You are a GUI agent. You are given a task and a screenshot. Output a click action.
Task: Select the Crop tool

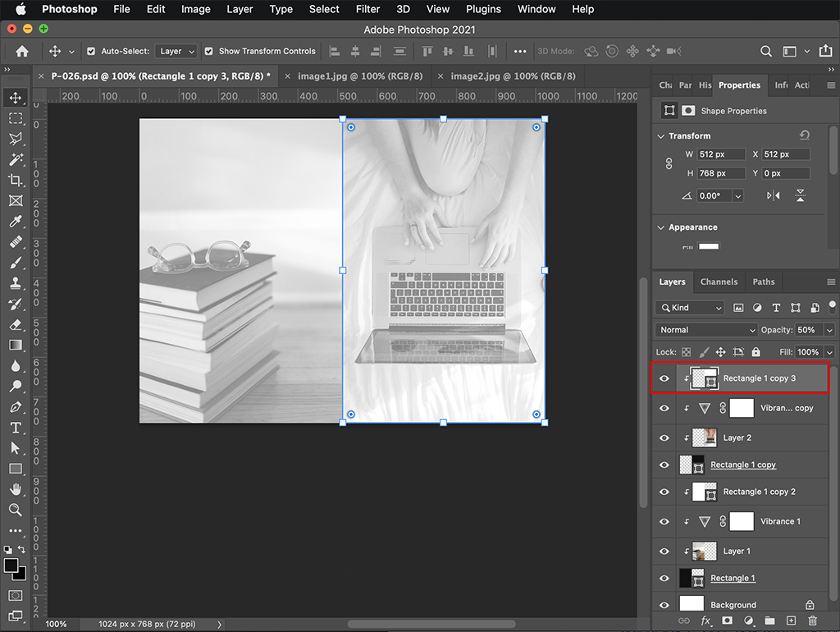[16, 180]
